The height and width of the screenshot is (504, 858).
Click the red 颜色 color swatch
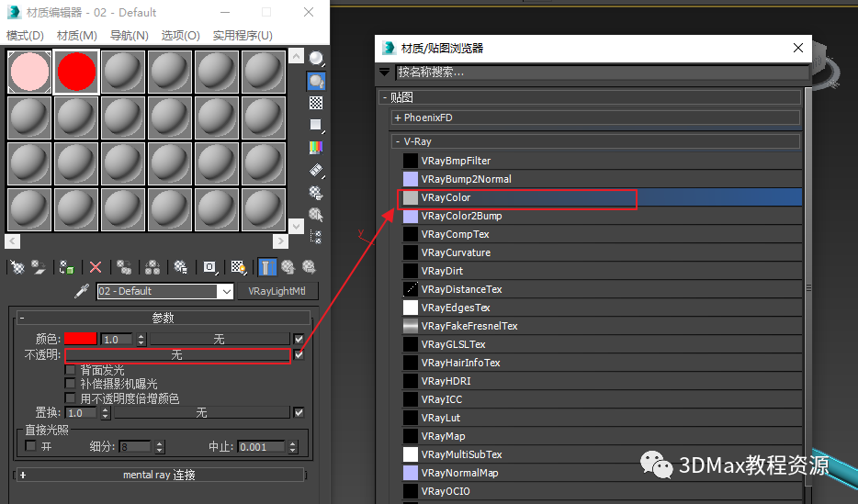click(x=81, y=339)
